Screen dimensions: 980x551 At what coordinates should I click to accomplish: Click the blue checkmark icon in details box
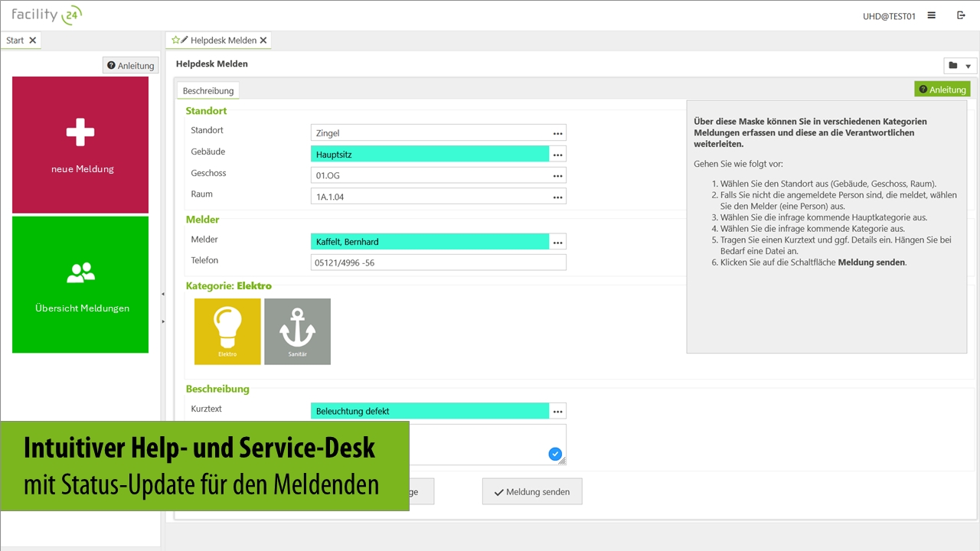[555, 455]
